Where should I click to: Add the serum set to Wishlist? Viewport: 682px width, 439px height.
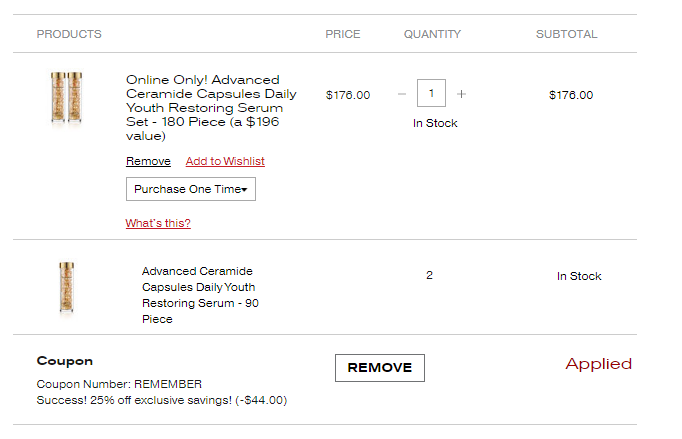[x=225, y=161]
